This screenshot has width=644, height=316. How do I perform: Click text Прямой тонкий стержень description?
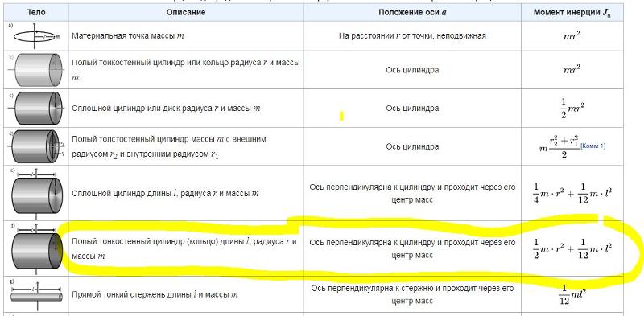(x=155, y=294)
